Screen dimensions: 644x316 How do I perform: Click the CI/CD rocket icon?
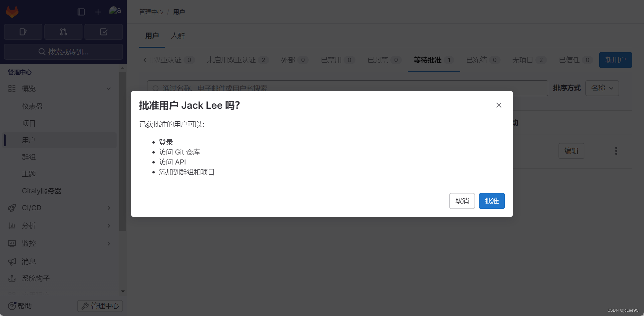click(x=12, y=208)
